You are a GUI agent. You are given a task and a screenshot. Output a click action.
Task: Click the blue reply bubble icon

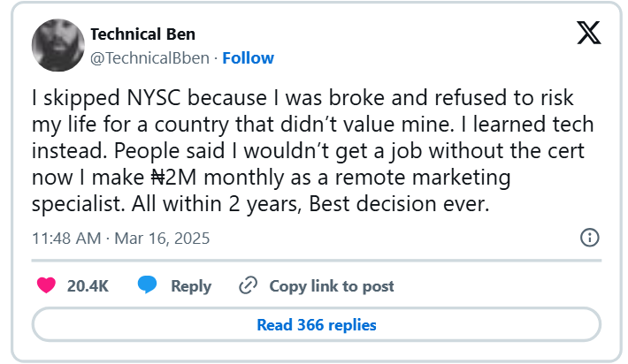click(148, 285)
